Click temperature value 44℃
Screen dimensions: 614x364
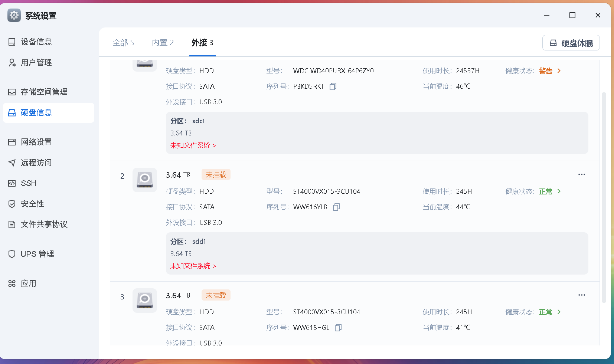tap(463, 207)
